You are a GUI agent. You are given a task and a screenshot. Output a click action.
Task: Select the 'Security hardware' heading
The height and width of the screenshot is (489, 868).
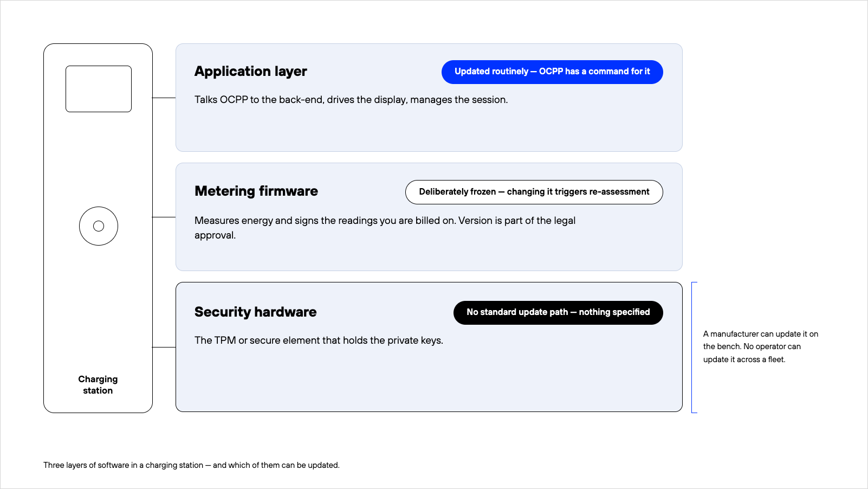point(256,312)
